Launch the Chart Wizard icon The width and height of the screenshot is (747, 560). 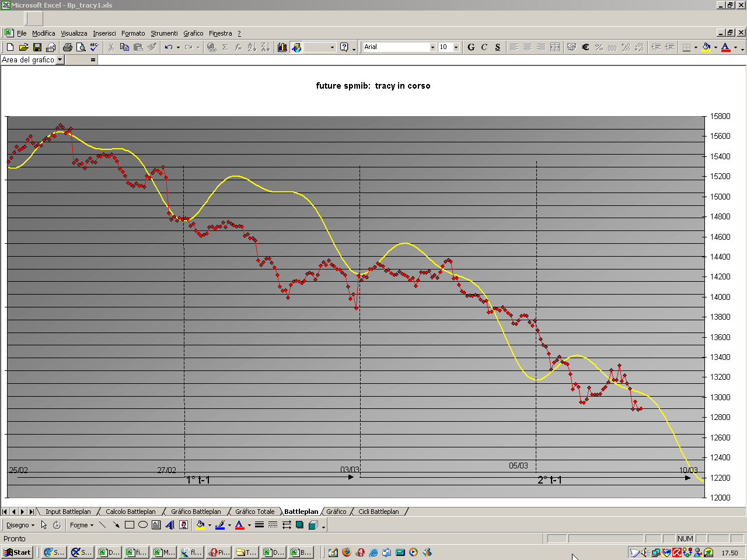[x=282, y=47]
